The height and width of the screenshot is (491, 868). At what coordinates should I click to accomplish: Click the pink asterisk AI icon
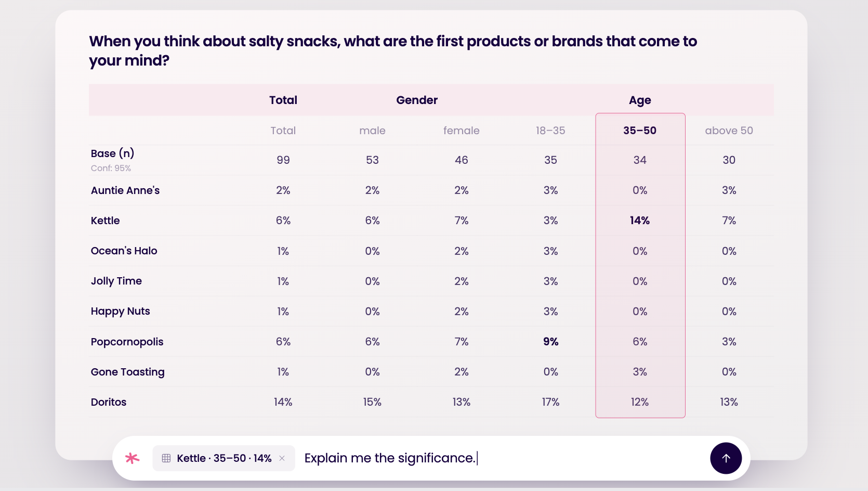[x=132, y=458]
